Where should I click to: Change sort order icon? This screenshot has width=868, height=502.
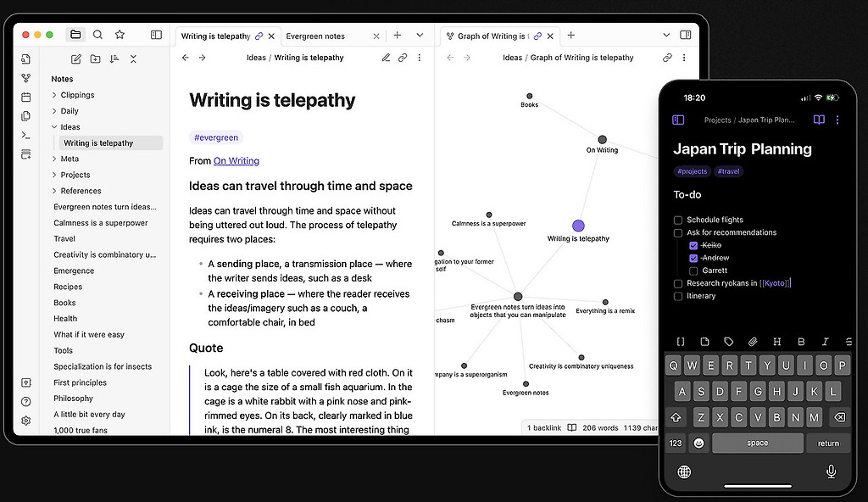pos(114,59)
